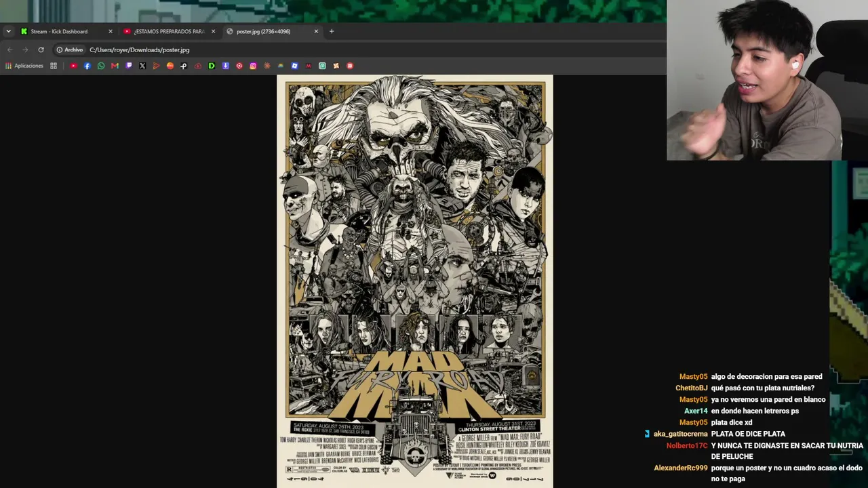The image size is (868, 488).
Task: Click chat username AlexanderRc999
Action: (681, 468)
